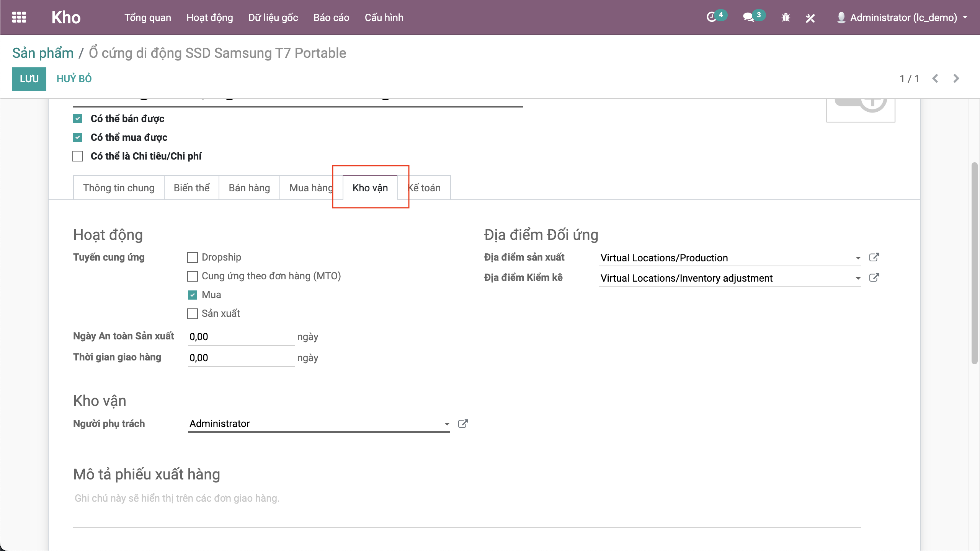Viewport: 980px width, 551px height.
Task: Open the activities clock icon
Action: [711, 18]
